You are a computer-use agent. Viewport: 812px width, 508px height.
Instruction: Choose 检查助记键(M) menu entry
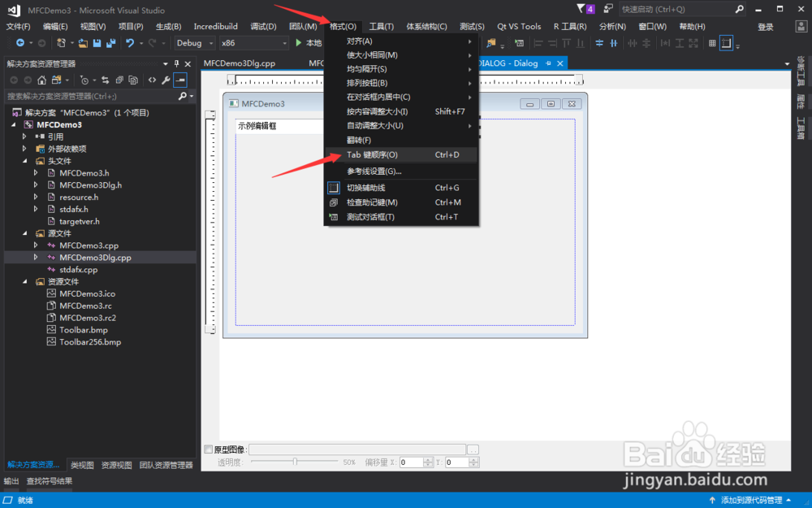401,202
